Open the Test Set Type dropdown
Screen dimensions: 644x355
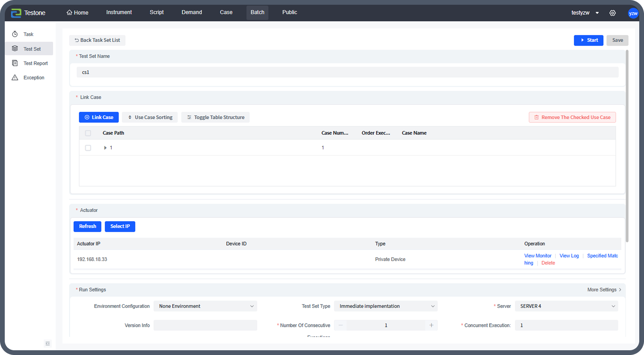(x=385, y=306)
